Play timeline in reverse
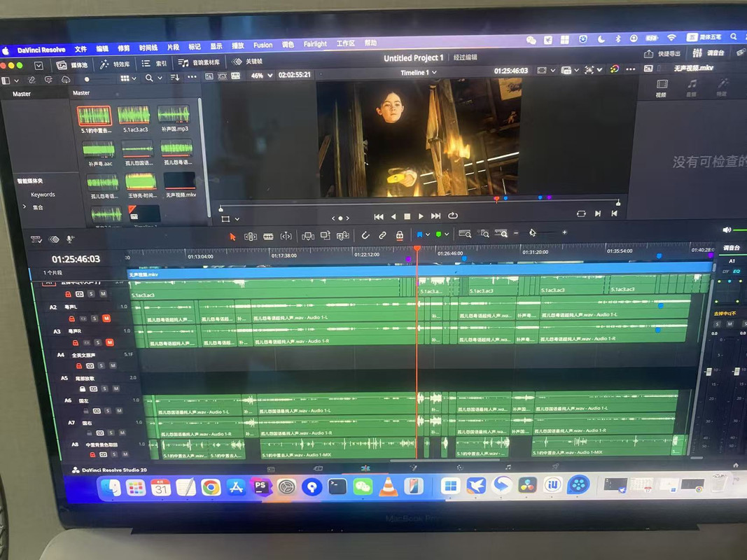Image resolution: width=747 pixels, height=560 pixels. [x=393, y=217]
